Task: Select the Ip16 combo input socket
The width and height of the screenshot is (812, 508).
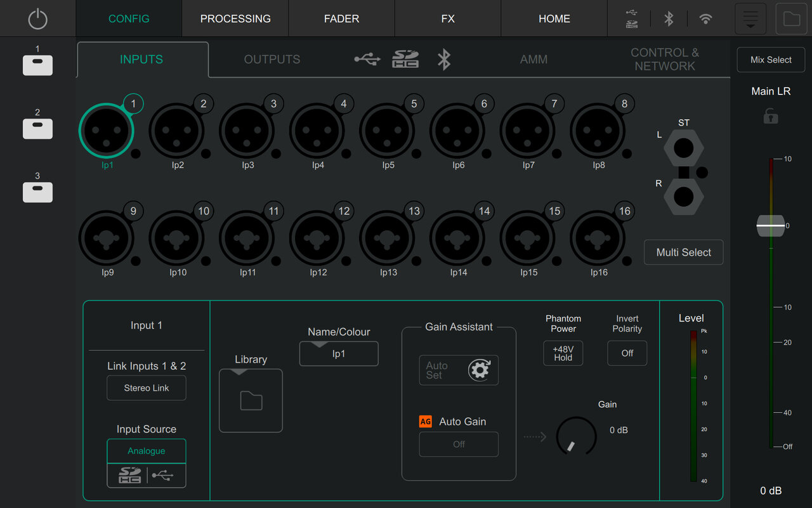Action: [598, 238]
